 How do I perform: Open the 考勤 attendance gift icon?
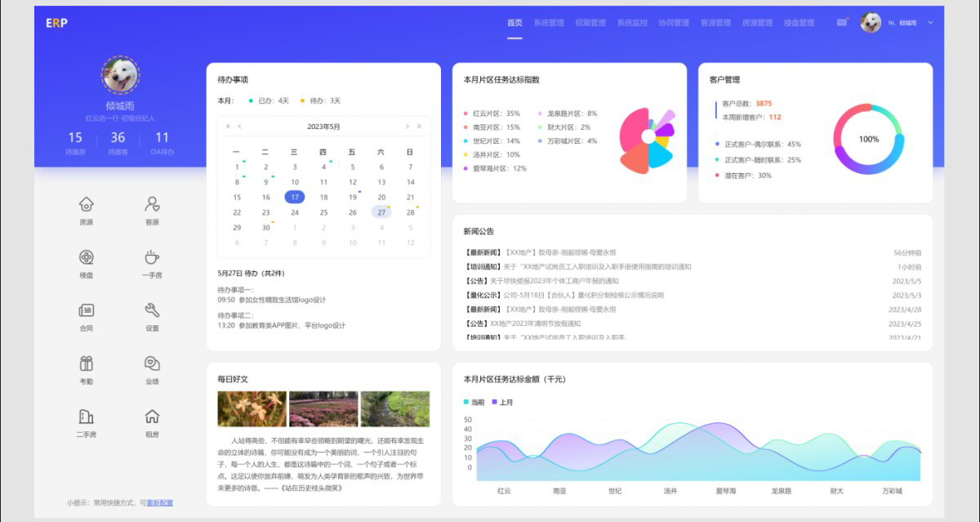click(86, 364)
